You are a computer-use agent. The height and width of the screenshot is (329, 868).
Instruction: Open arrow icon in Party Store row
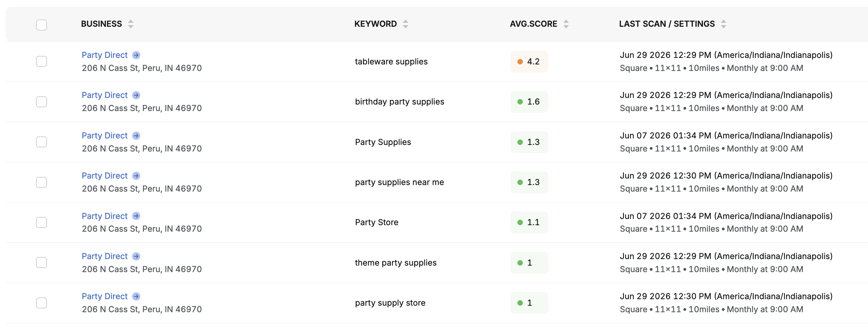(136, 216)
